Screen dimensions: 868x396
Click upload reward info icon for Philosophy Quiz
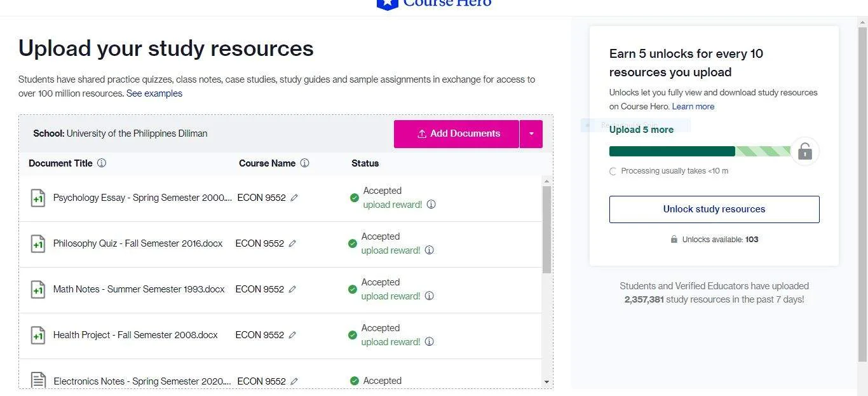click(x=429, y=250)
